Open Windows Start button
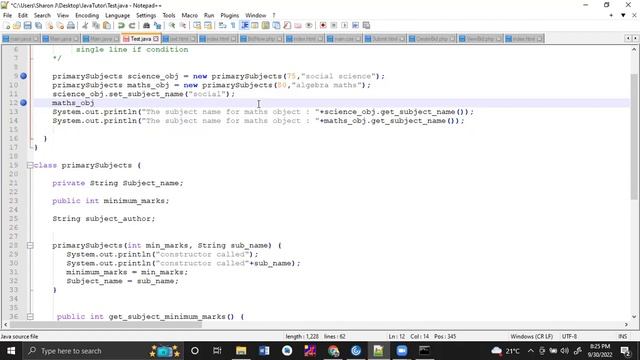Screen dimensions: 640x360 (11, 351)
